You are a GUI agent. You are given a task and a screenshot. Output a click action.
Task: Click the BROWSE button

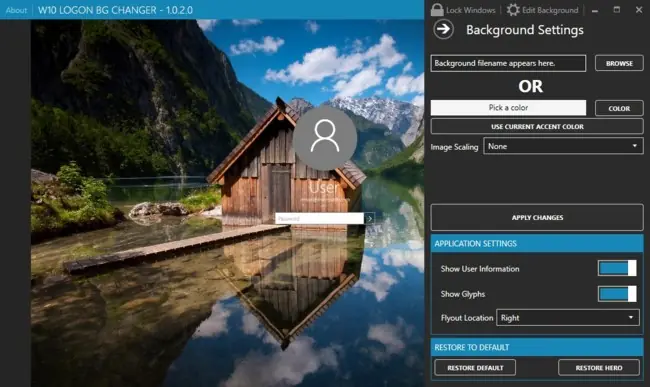pyautogui.click(x=619, y=63)
